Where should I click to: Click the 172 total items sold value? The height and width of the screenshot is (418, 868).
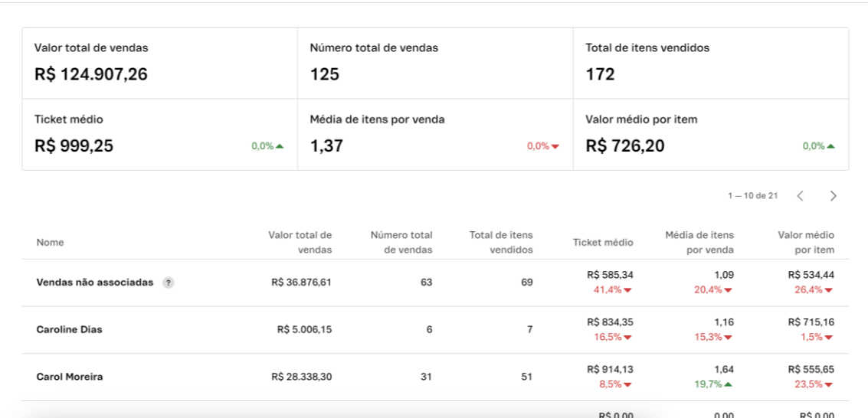point(600,74)
